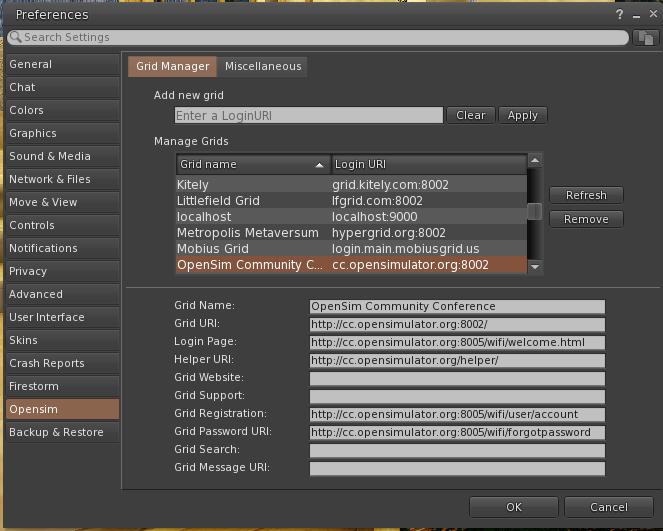Sort by the Grid name column arrow
This screenshot has width=663, height=531.
coord(320,165)
